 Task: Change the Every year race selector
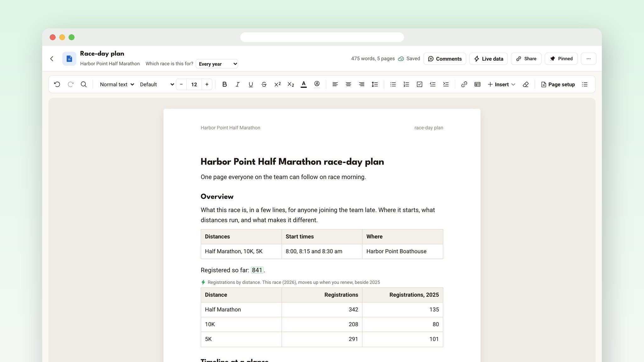click(x=217, y=64)
